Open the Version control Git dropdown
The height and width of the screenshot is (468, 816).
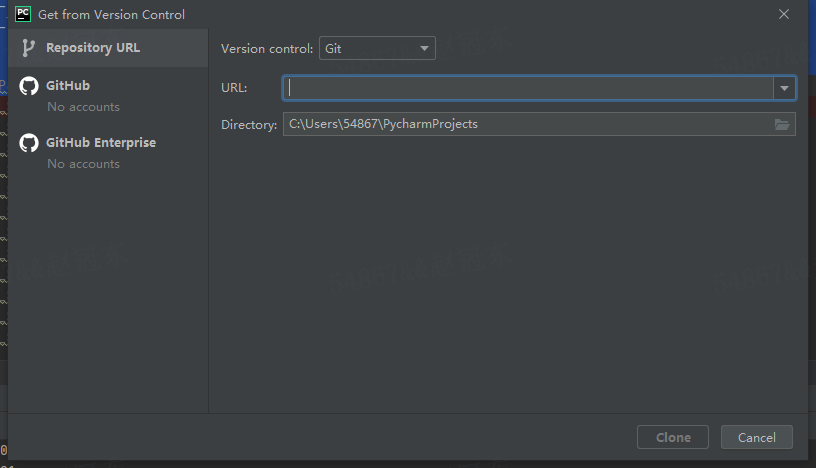(377, 48)
